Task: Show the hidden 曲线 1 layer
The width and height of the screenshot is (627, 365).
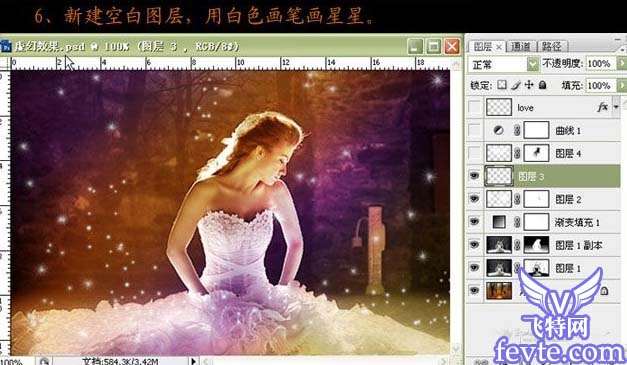Action: tap(474, 130)
